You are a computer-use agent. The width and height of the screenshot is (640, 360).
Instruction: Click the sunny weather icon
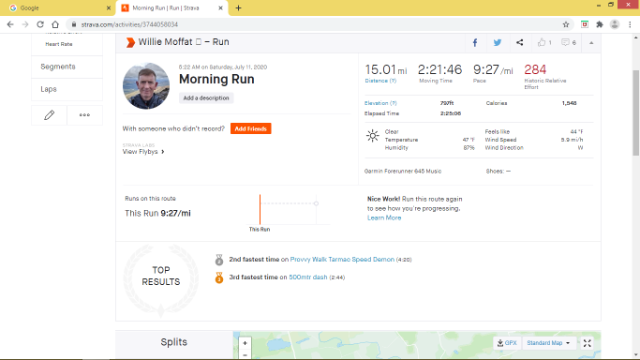point(372,136)
